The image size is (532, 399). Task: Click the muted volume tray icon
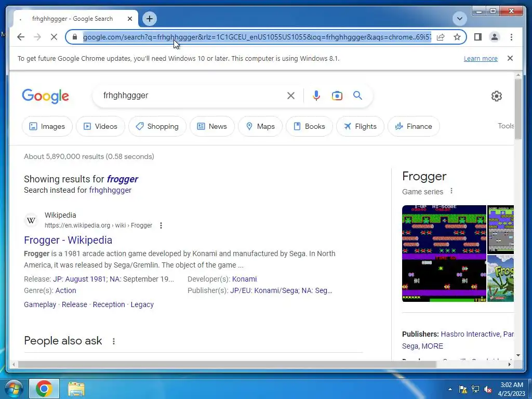pyautogui.click(x=488, y=389)
